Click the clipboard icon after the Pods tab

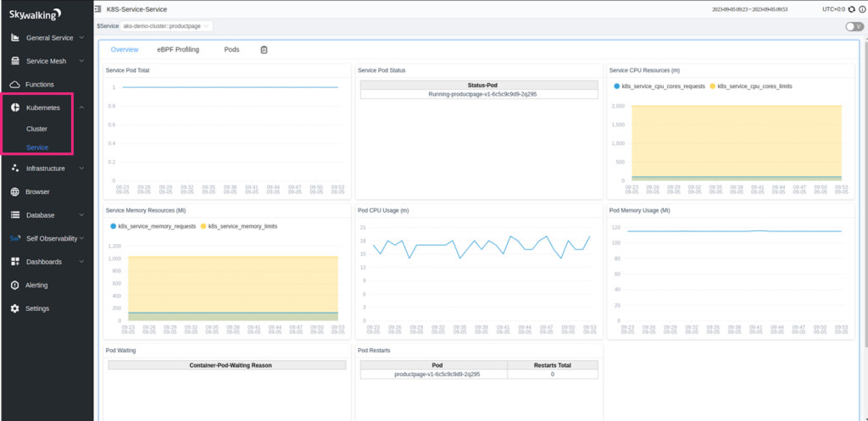coord(264,50)
